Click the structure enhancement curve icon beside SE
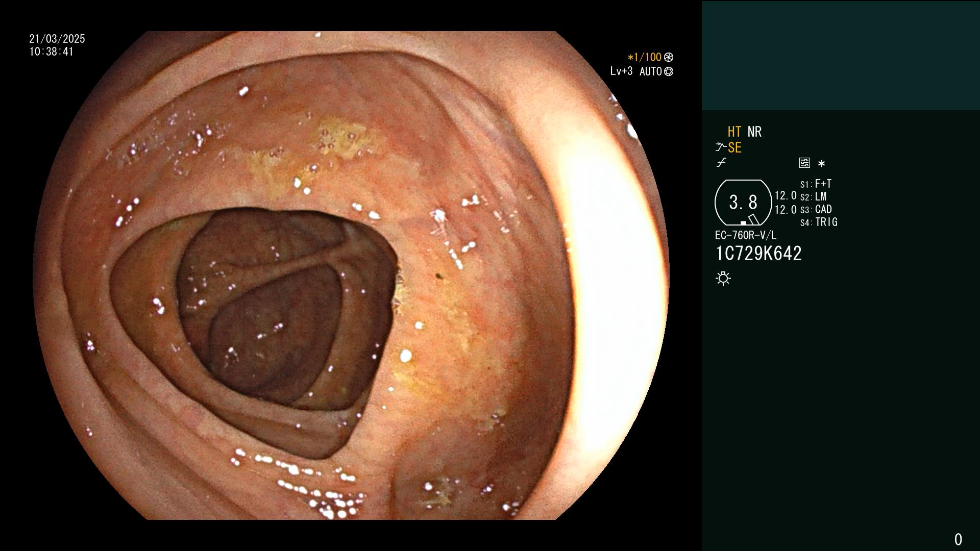This screenshot has width=980, height=551. pyautogui.click(x=721, y=147)
